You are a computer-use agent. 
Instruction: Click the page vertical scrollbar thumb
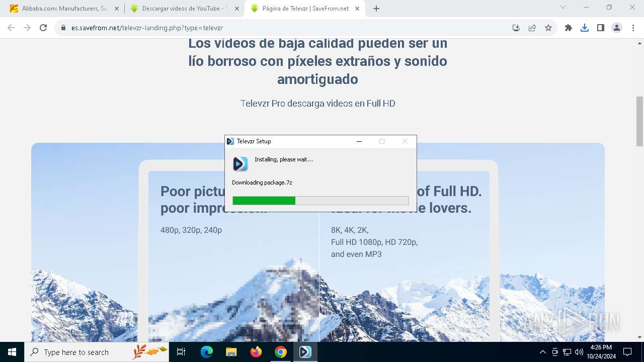(x=639, y=121)
